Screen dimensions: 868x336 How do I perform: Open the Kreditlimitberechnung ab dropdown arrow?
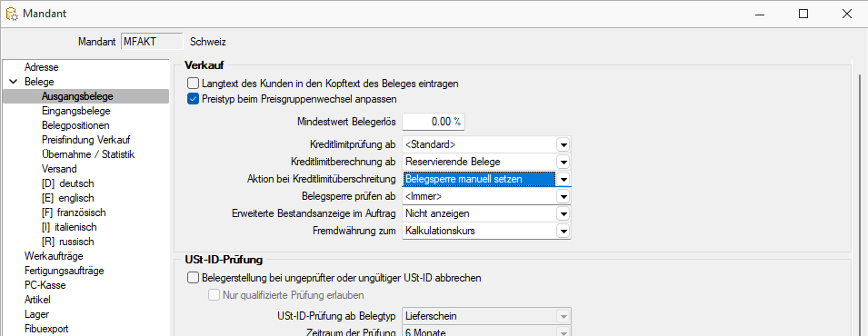[564, 163]
